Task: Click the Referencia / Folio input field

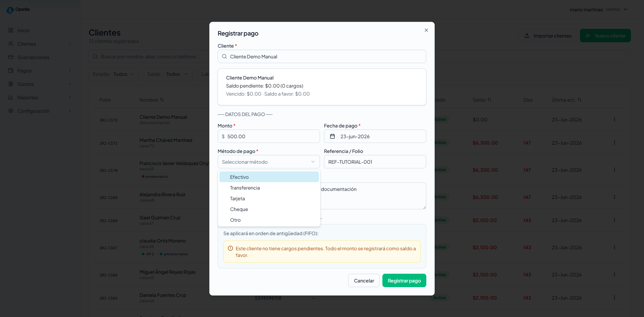Action: (375, 162)
